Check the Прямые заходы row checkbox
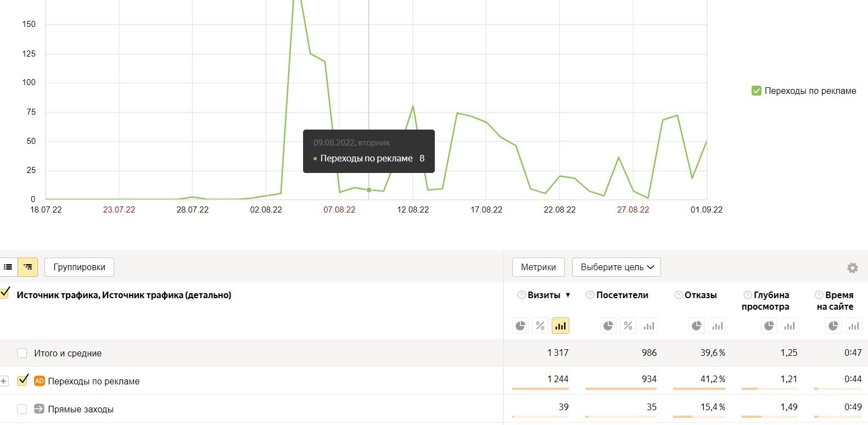 click(22, 409)
